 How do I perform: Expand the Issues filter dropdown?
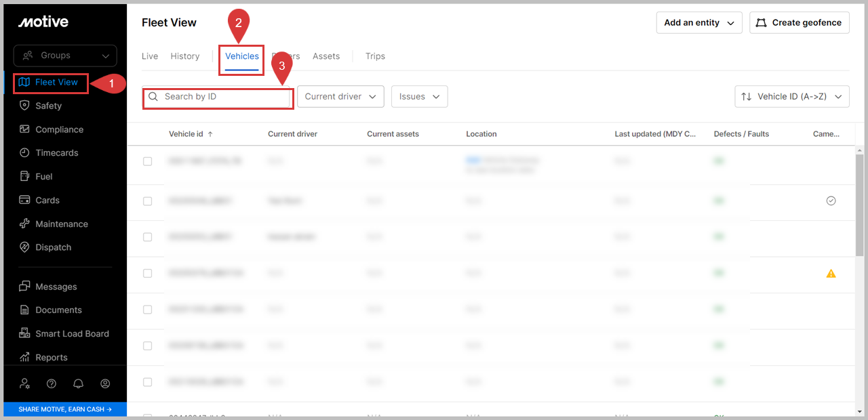point(419,96)
